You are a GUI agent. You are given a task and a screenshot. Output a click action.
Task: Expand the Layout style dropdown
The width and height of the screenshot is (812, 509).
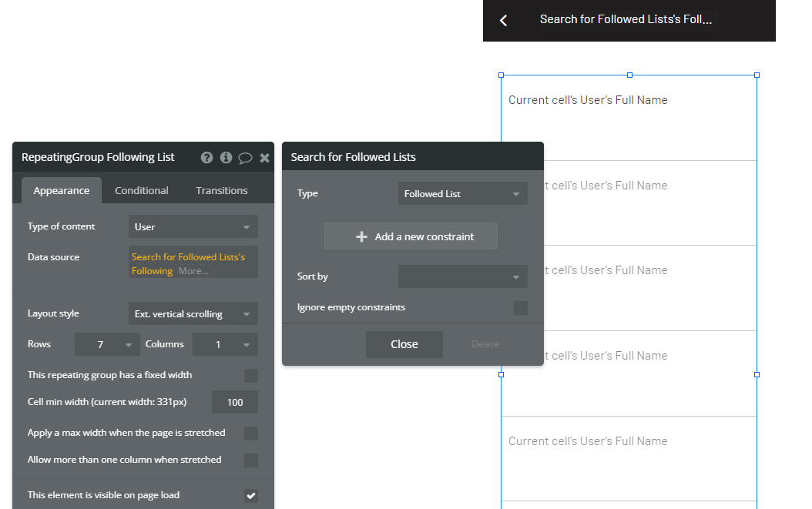(x=193, y=314)
